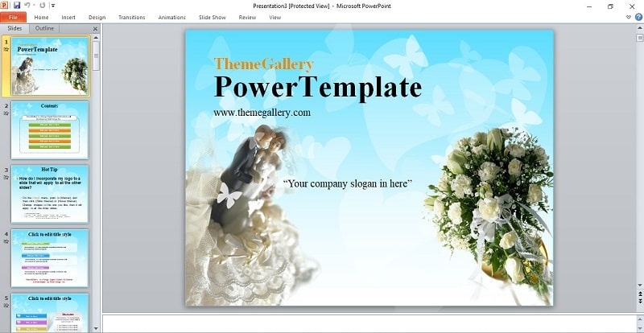The image size is (644, 333).
Task: Expand the ribbon using the chevron icon
Action: (x=629, y=17)
